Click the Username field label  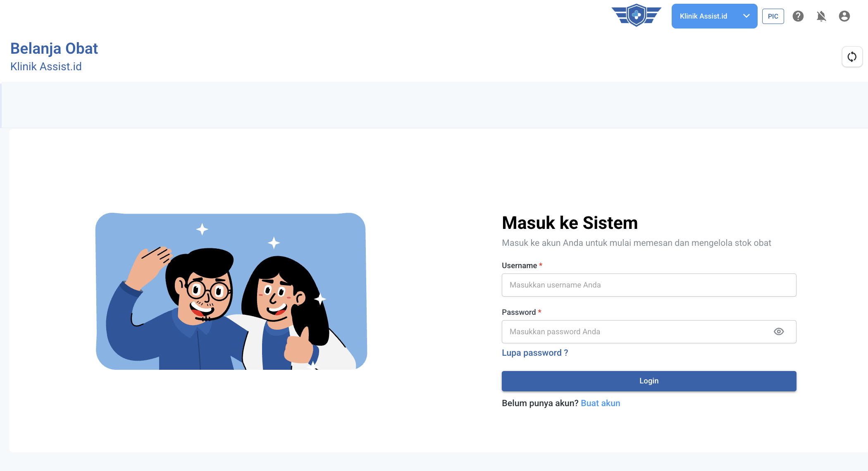[520, 266]
